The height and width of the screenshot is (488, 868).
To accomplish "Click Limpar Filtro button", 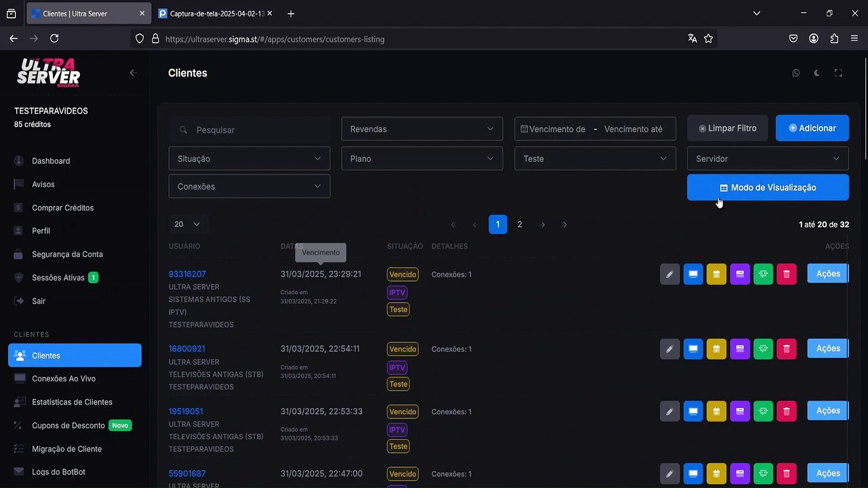I will tap(727, 128).
